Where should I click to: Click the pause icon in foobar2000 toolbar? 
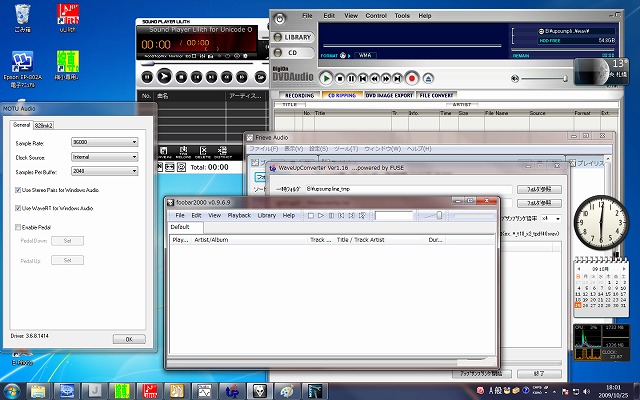pyautogui.click(x=331, y=216)
